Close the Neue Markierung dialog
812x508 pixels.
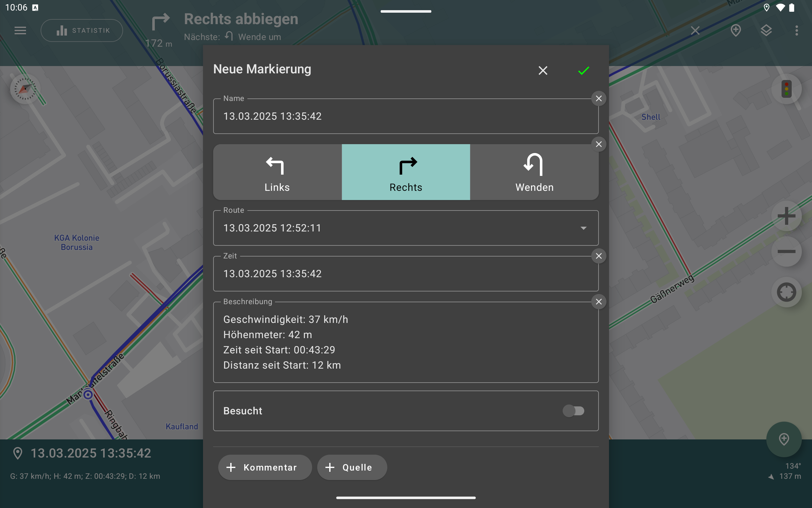point(543,70)
